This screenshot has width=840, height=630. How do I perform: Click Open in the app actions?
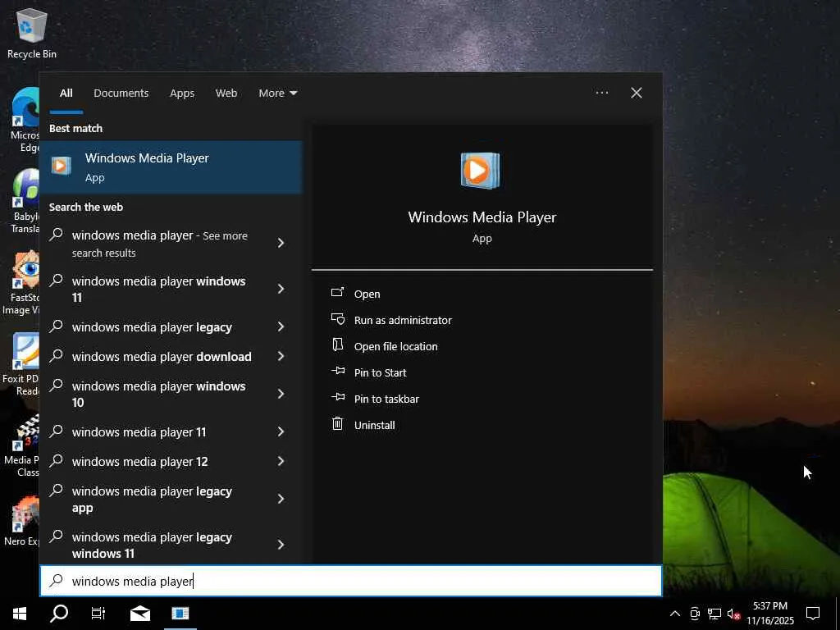(x=367, y=294)
